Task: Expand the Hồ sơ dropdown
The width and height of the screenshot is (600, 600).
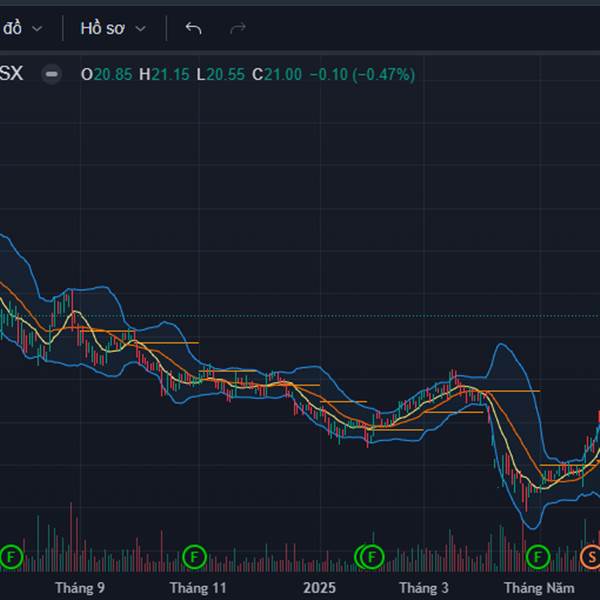Action: pyautogui.click(x=113, y=28)
